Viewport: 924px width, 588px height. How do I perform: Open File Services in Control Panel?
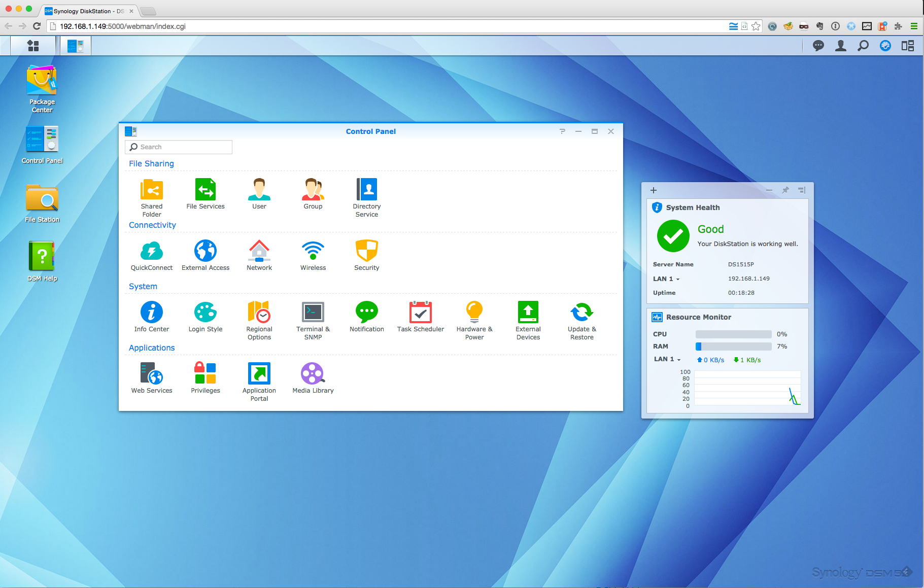pyautogui.click(x=206, y=193)
